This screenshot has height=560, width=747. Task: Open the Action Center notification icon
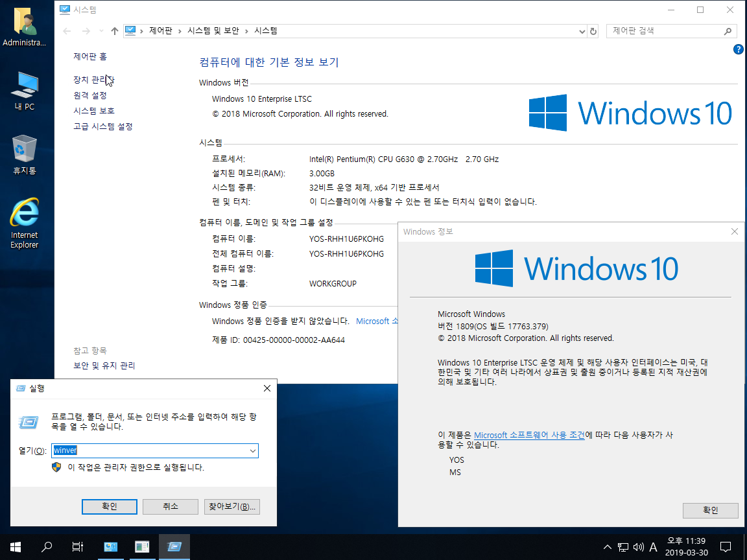[726, 546]
